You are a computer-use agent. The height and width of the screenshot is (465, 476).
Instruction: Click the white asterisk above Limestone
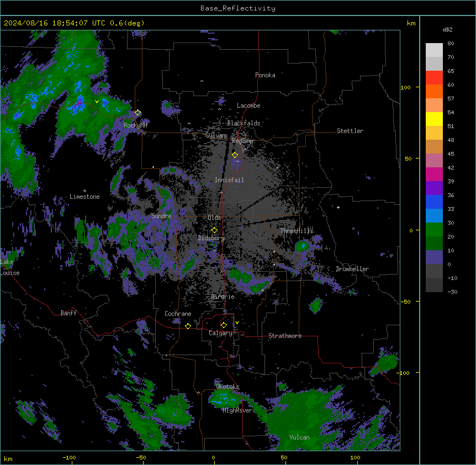(x=84, y=191)
